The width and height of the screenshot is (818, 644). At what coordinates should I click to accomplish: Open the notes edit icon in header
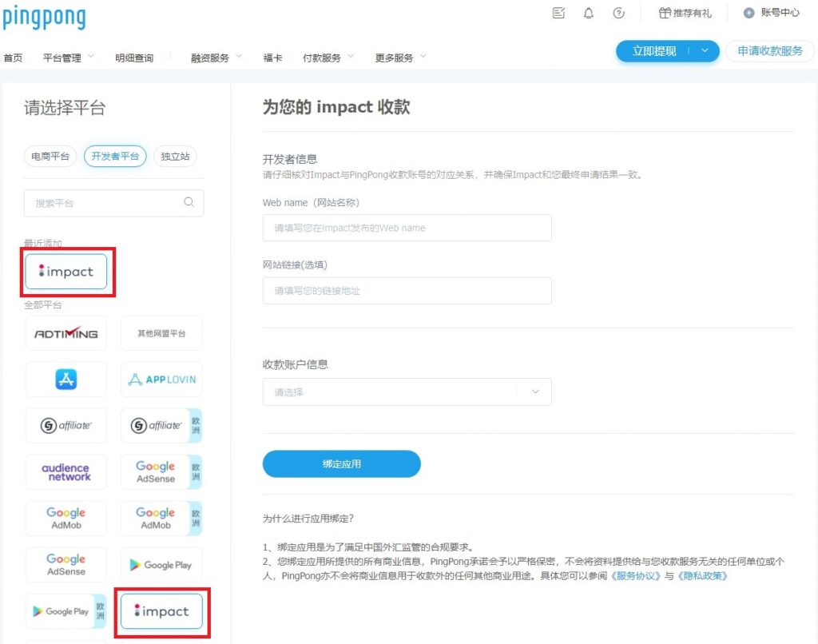pyautogui.click(x=558, y=13)
